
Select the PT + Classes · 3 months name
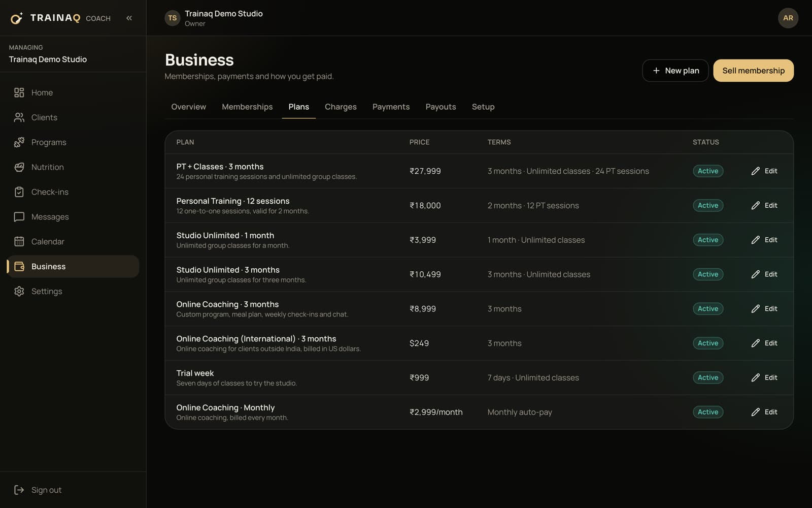[220, 167]
